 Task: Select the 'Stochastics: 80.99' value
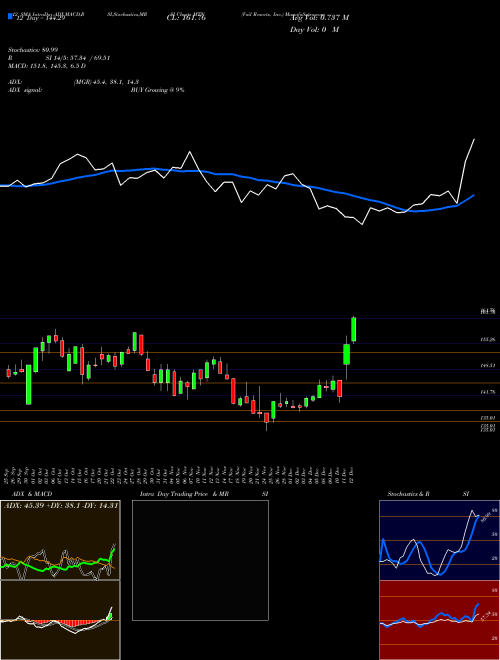coord(33,50)
